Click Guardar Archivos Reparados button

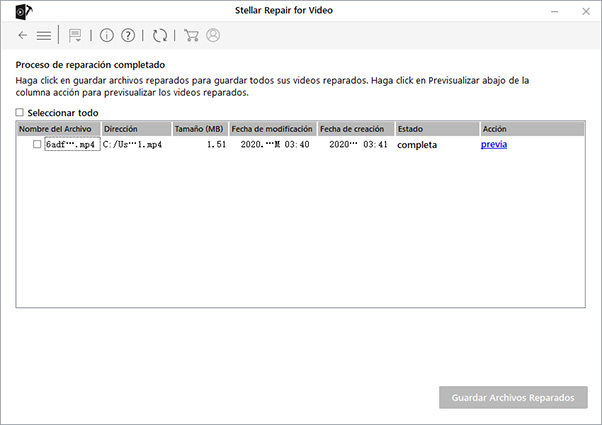click(513, 397)
